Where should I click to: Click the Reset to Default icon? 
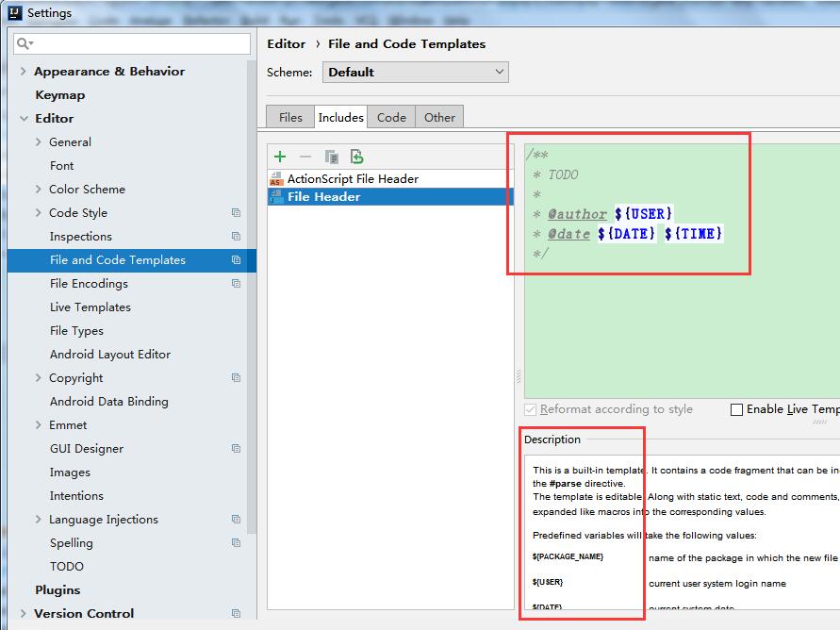pyautogui.click(x=356, y=157)
